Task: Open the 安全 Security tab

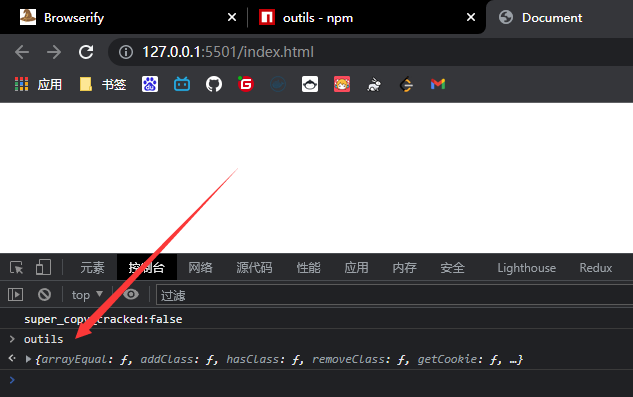Action: (453, 267)
